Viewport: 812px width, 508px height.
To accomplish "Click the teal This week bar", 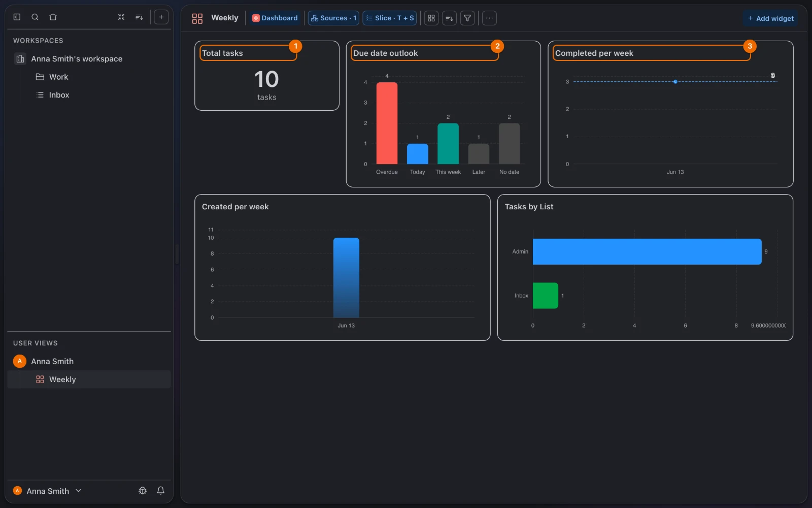I will tap(448, 144).
